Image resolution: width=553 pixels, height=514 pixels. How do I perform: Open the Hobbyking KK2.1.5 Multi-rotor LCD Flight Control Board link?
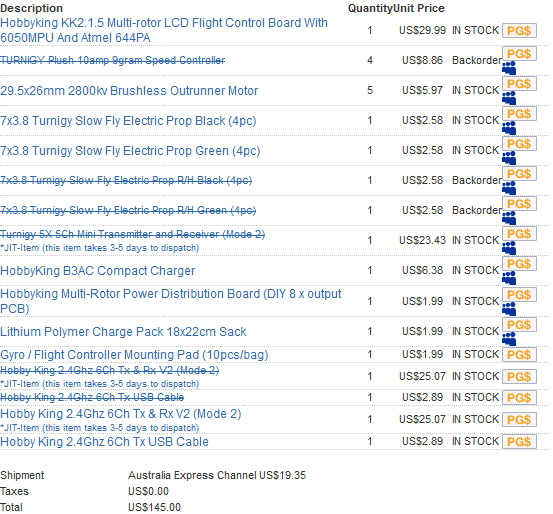tap(164, 30)
